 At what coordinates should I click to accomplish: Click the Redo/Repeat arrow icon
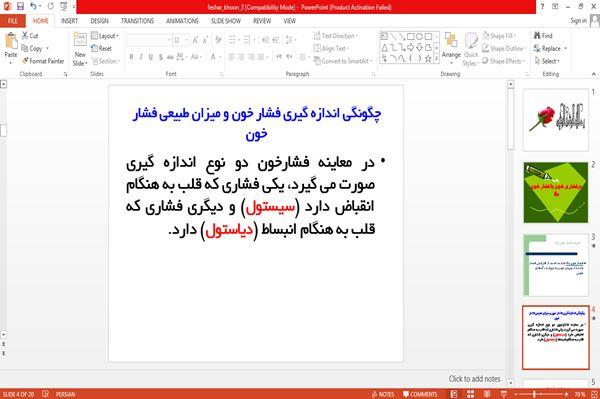point(51,7)
